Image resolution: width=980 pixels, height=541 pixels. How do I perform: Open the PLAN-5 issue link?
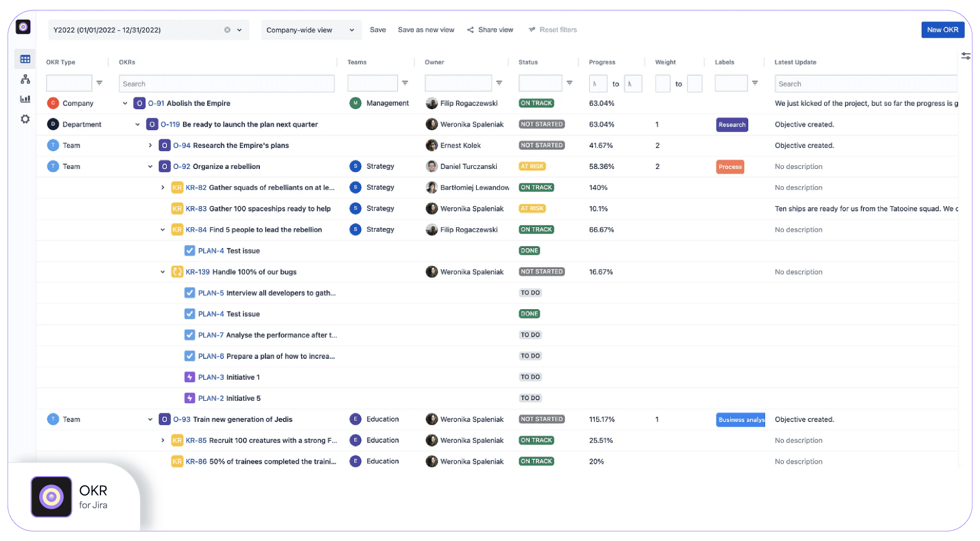tap(211, 293)
